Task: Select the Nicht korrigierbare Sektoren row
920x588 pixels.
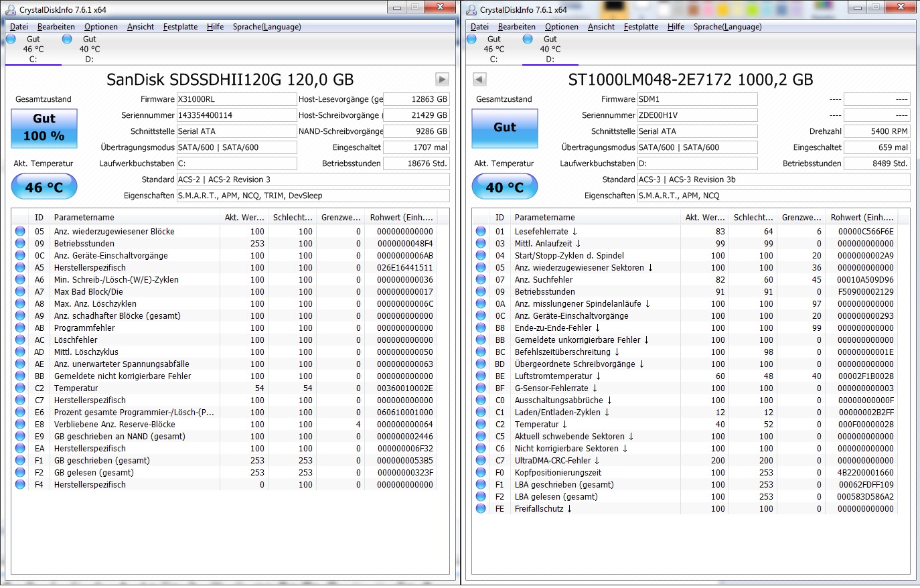Action: (685, 448)
